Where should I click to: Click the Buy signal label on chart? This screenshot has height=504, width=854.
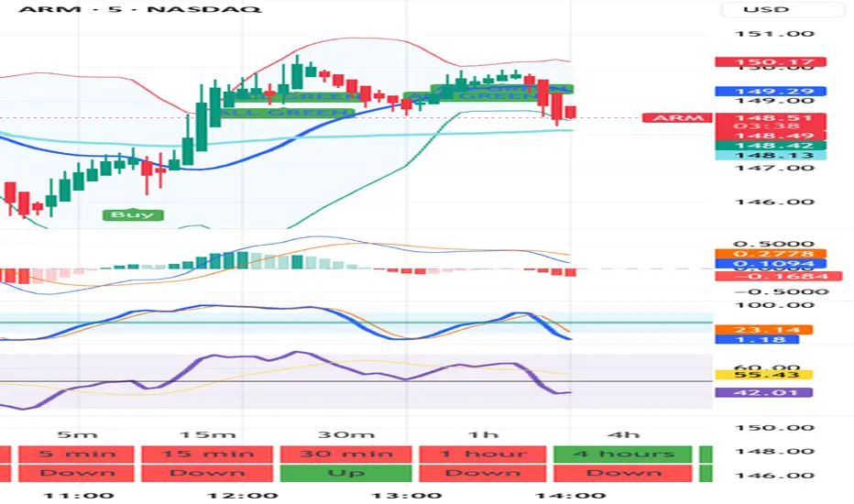[132, 214]
